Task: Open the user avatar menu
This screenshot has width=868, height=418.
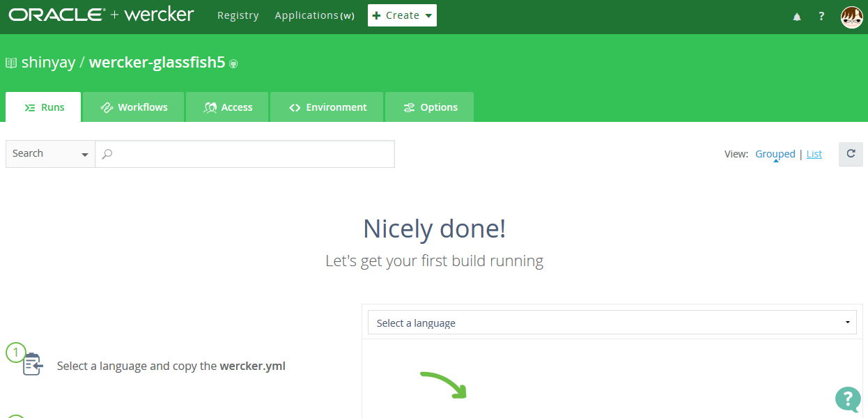Action: [x=851, y=17]
